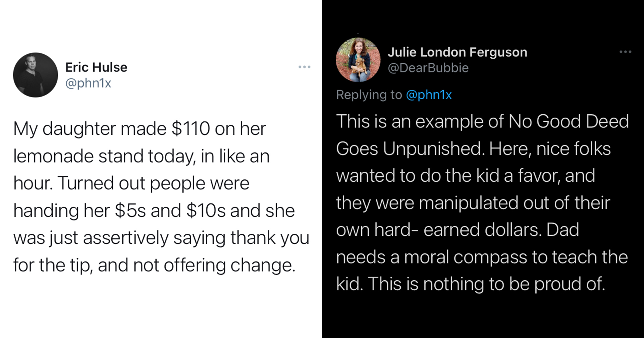Click the gray 'Replying to' label
This screenshot has width=644, height=338.
[x=369, y=95]
